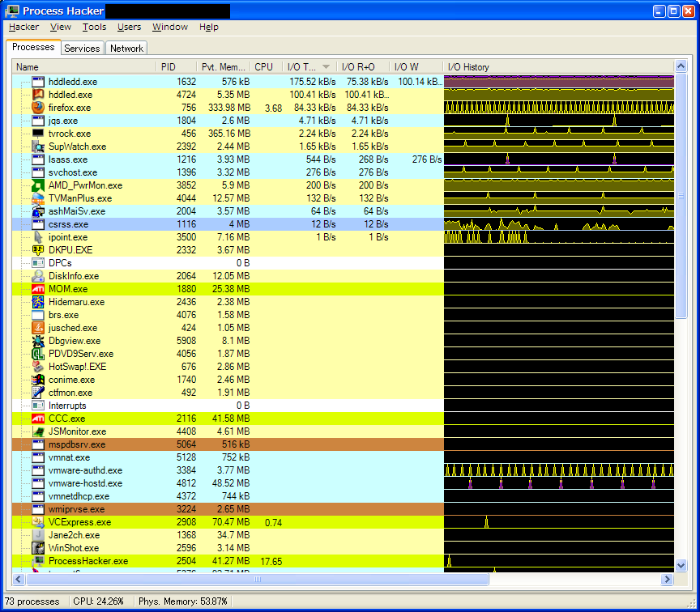Open the Hacker menu
Viewport: 700px width, 612px height.
[x=23, y=28]
